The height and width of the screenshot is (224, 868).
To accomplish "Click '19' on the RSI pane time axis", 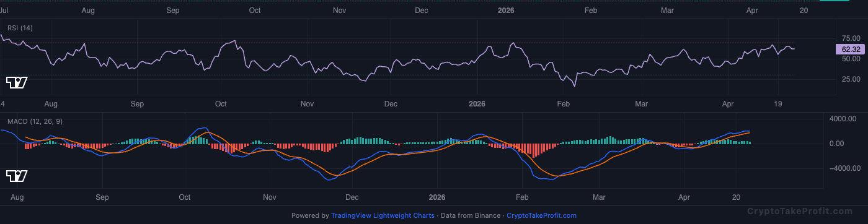I will tap(778, 104).
